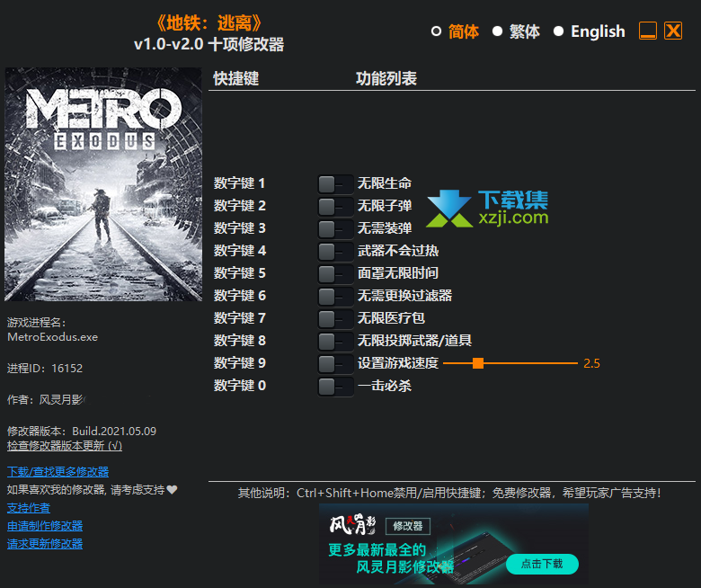Screen dimensions: 701x588
Task: Enable 无限子弹 toggle
Action: click(x=335, y=206)
